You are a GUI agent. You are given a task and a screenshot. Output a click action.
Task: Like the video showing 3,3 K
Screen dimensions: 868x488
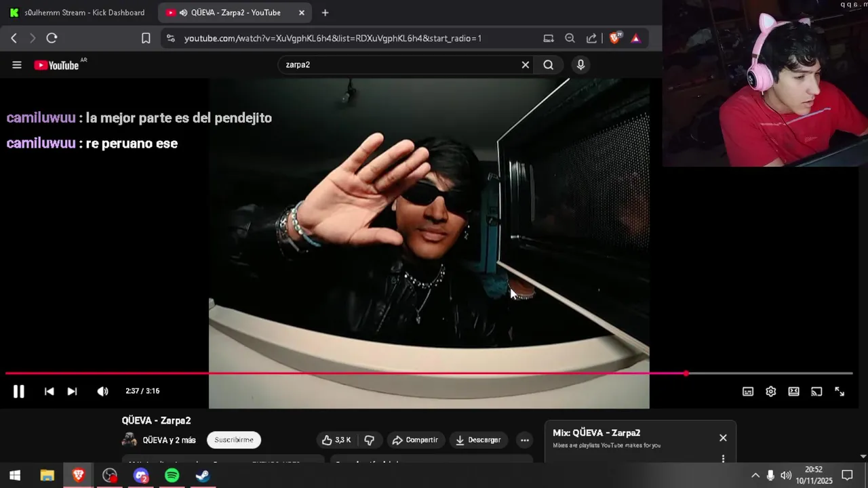coord(337,440)
